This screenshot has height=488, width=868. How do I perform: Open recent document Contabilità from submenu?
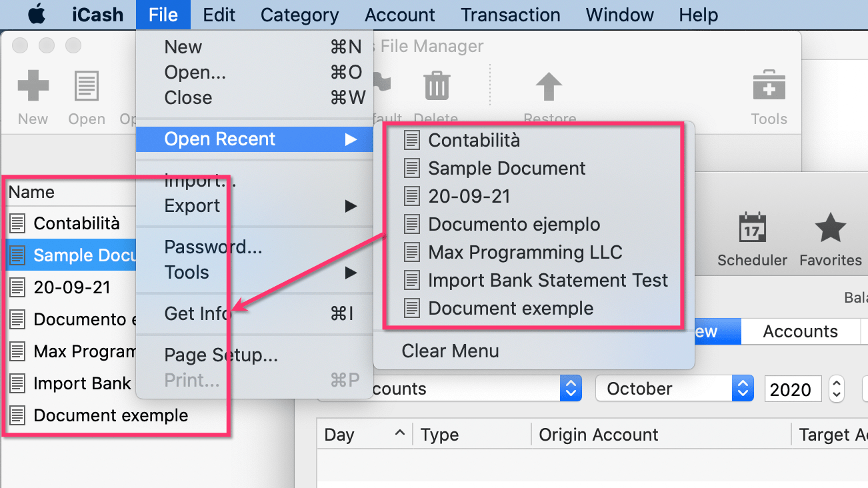coord(534,141)
